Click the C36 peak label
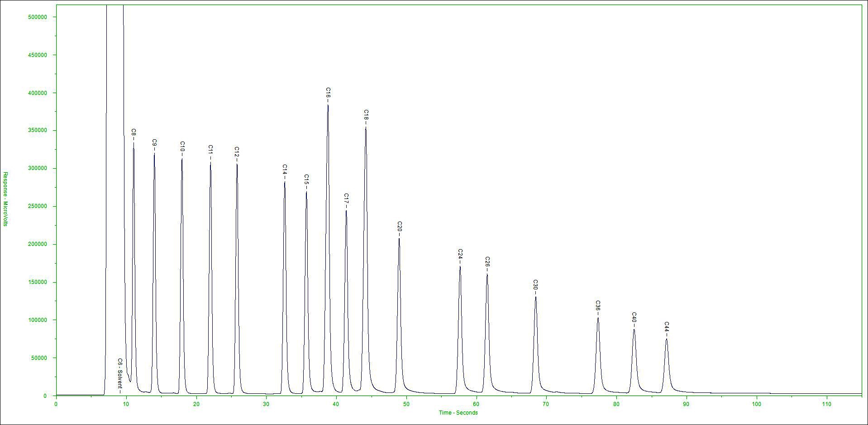The height and width of the screenshot is (425, 868). pos(598,306)
